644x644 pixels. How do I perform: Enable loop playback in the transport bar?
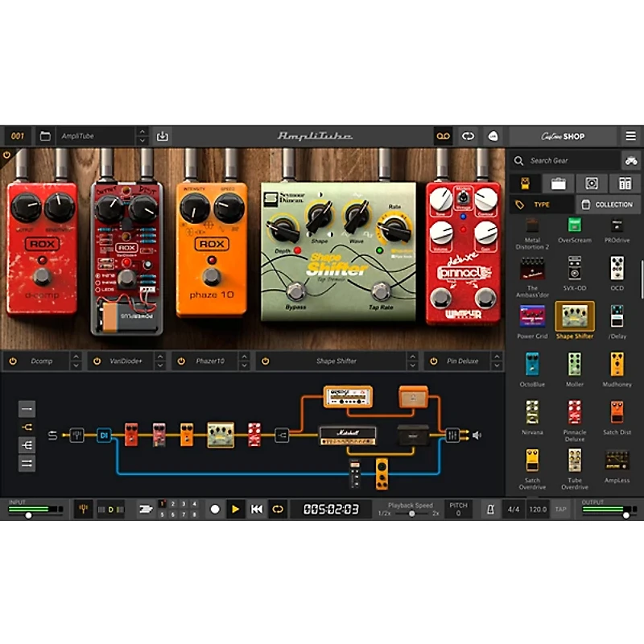coord(278,508)
